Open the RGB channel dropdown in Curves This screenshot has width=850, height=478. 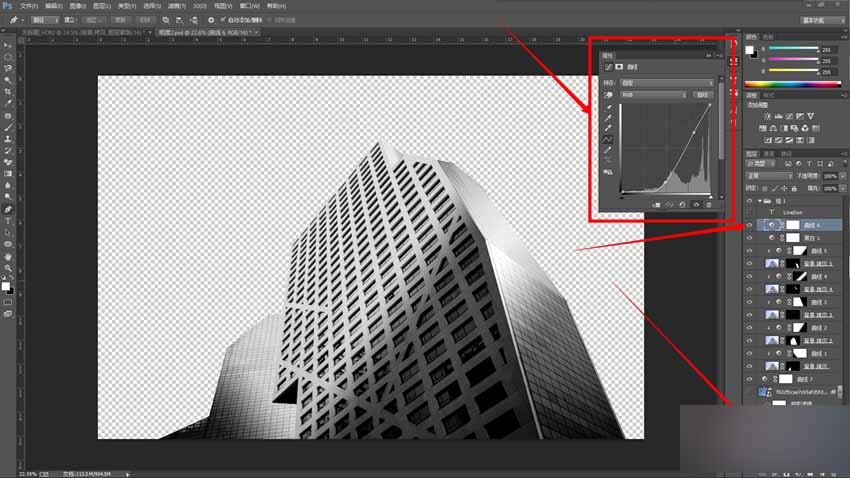click(x=653, y=94)
